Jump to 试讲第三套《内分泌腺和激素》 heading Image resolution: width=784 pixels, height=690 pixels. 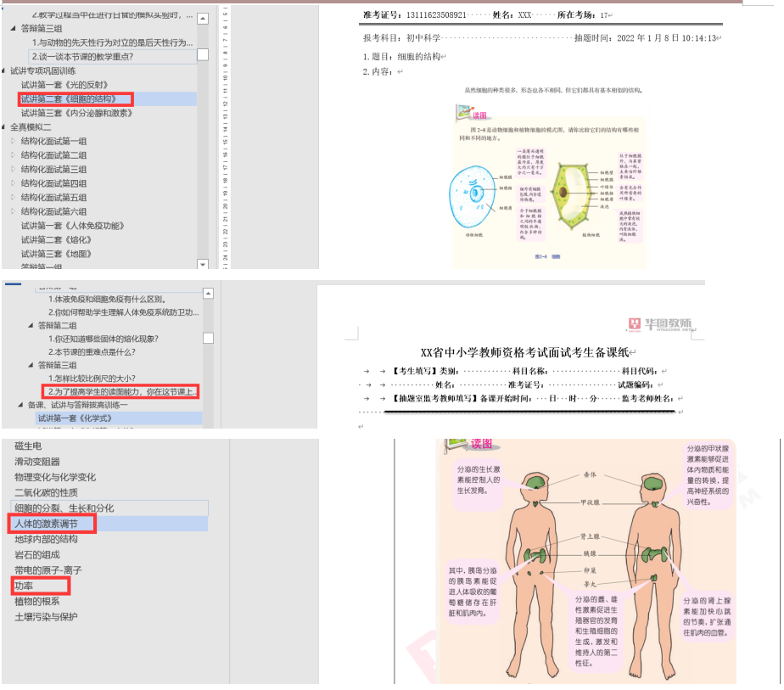(x=76, y=113)
